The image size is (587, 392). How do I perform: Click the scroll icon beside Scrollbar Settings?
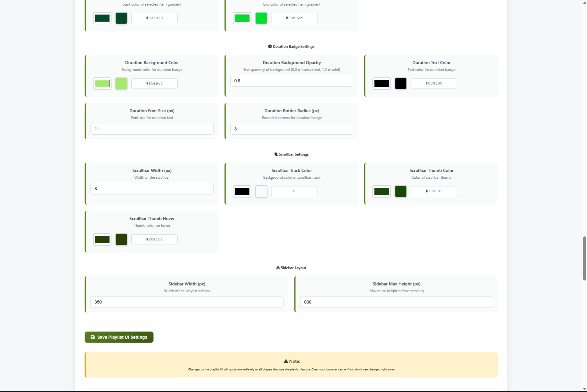[x=276, y=154]
